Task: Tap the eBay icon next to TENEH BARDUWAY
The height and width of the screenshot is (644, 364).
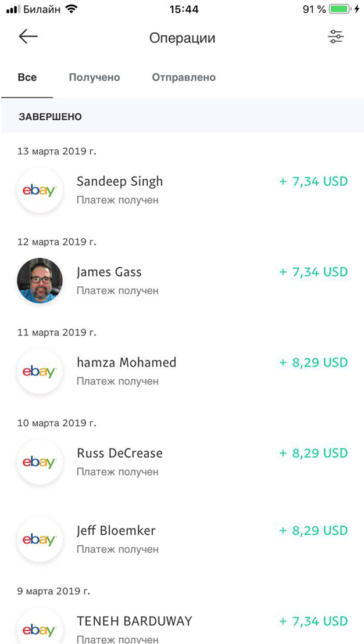Action: click(40, 626)
